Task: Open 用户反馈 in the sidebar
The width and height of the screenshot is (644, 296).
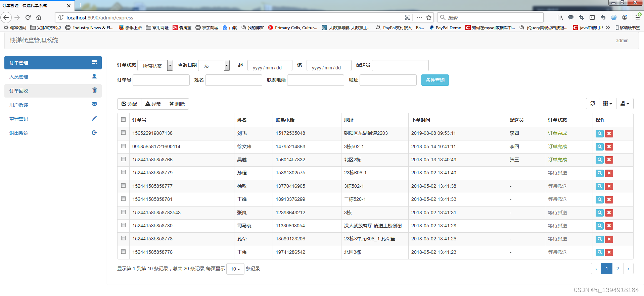Action: [x=53, y=105]
